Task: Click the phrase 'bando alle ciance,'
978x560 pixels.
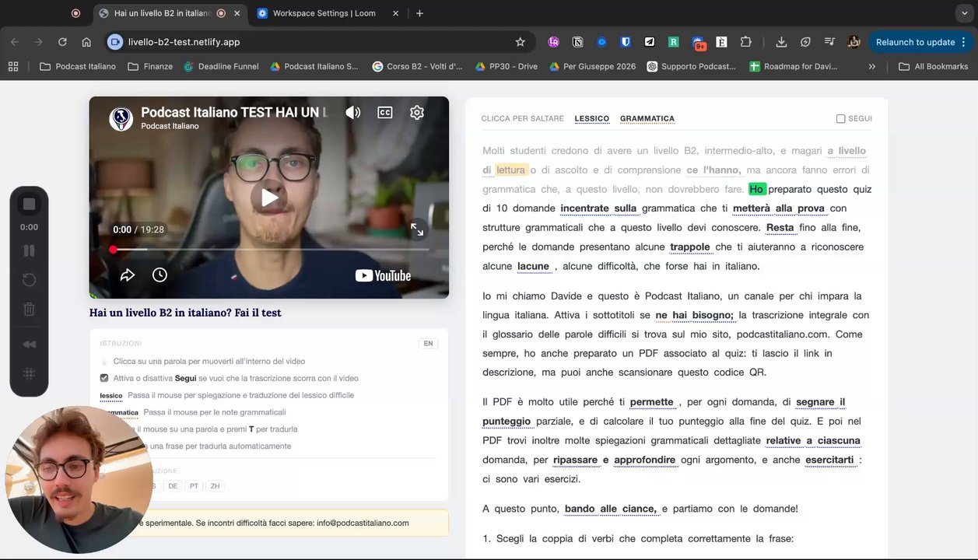Action: [x=612, y=509]
